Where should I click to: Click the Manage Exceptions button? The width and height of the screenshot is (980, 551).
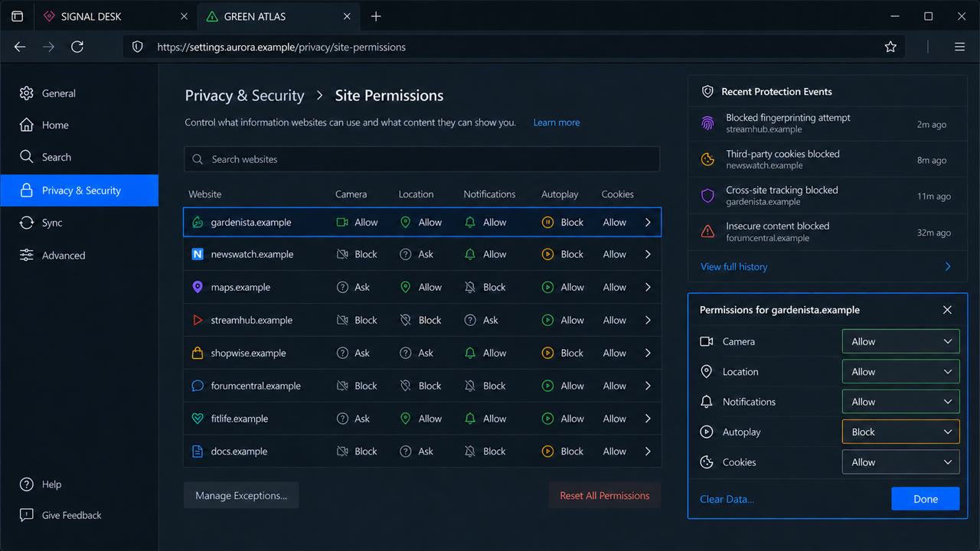tap(241, 495)
